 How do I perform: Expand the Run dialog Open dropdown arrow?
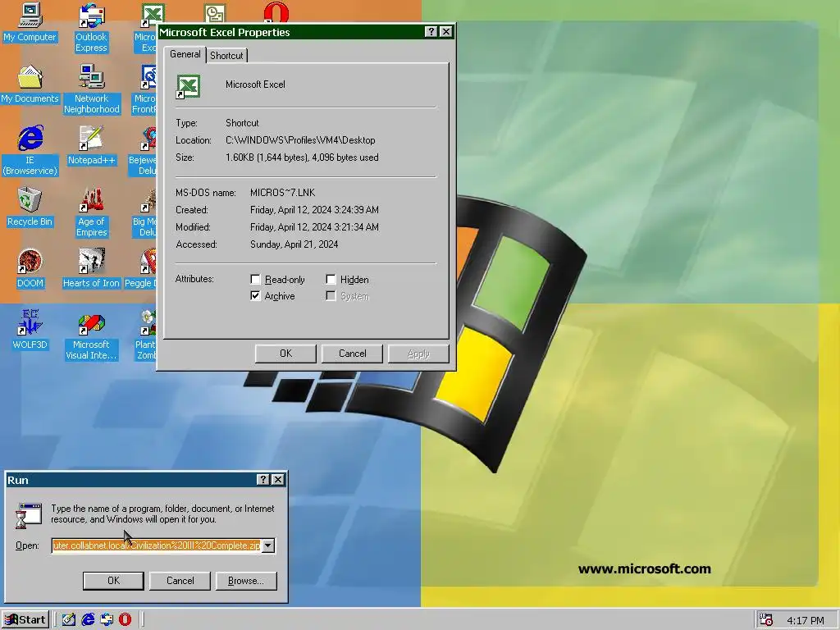(x=268, y=546)
